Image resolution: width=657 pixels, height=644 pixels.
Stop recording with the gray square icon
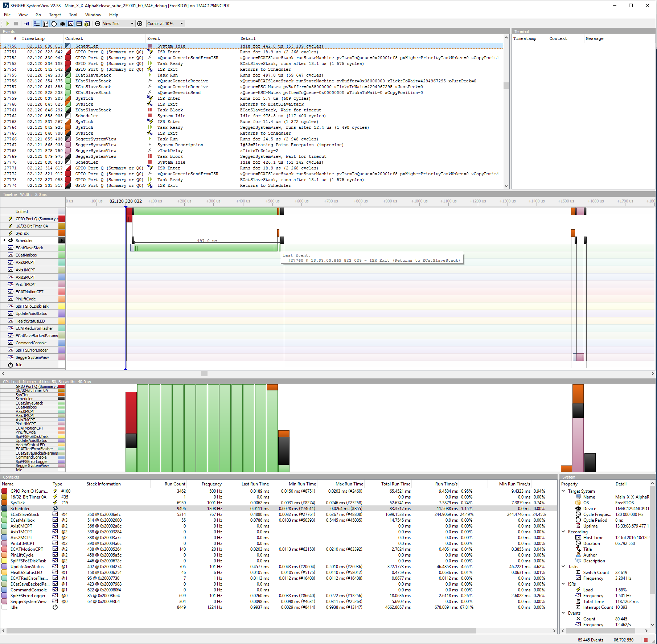16,24
